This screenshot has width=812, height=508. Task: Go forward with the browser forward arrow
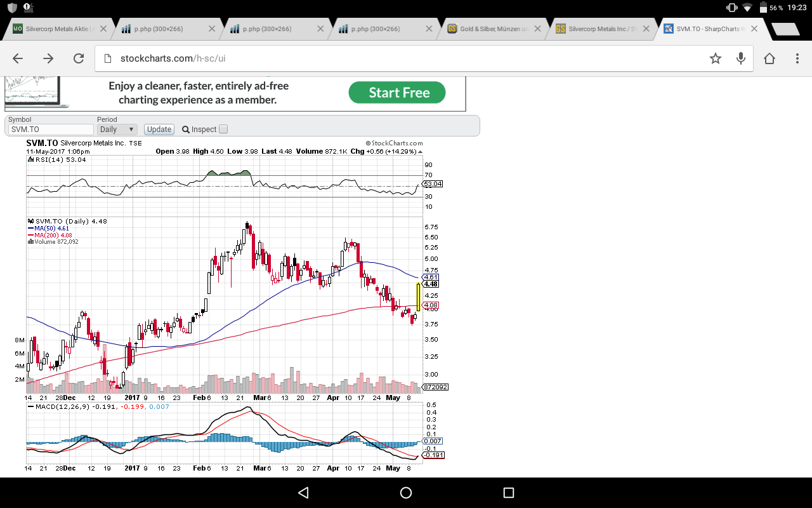click(48, 58)
